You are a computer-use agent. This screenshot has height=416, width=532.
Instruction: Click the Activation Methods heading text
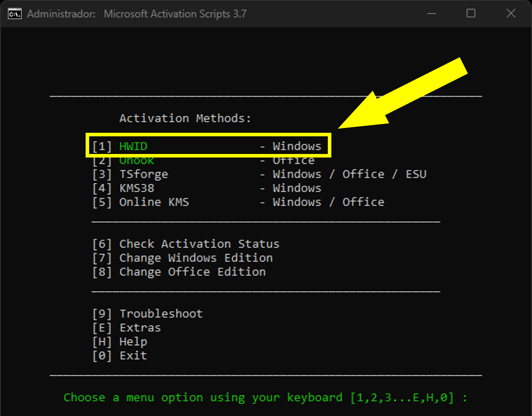pyautogui.click(x=185, y=118)
